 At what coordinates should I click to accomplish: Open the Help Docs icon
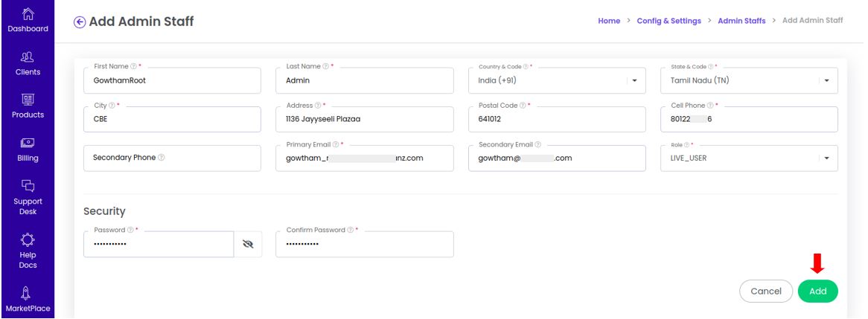[x=28, y=239]
